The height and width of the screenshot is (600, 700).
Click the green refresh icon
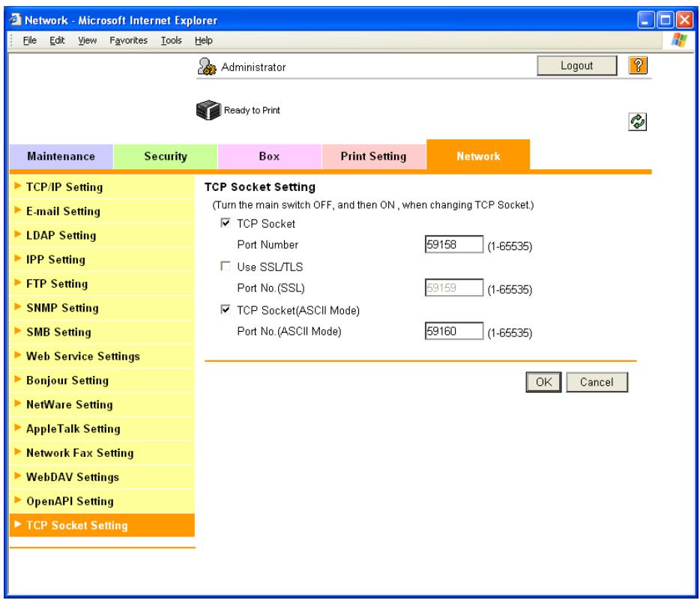tap(637, 122)
